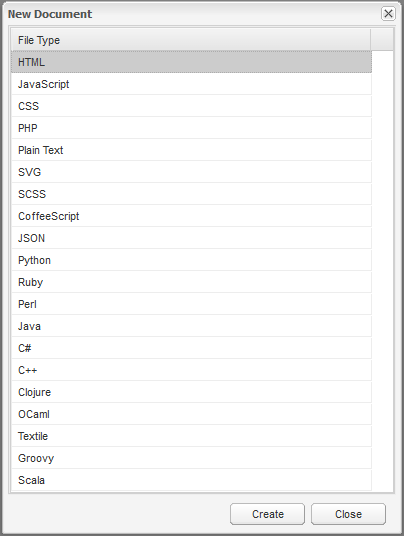Pick PHP as the document type
This screenshot has width=404, height=536.
(x=191, y=128)
